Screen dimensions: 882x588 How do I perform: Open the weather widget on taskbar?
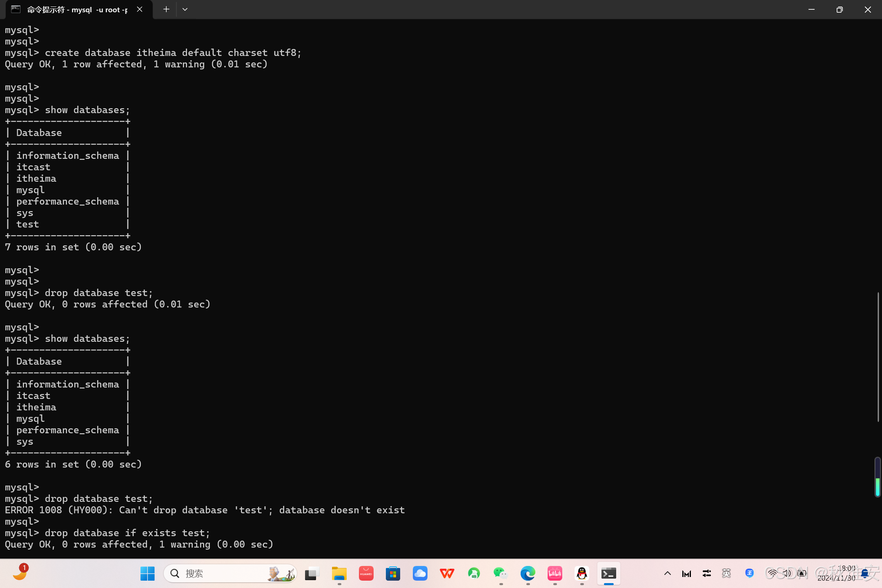click(x=20, y=573)
